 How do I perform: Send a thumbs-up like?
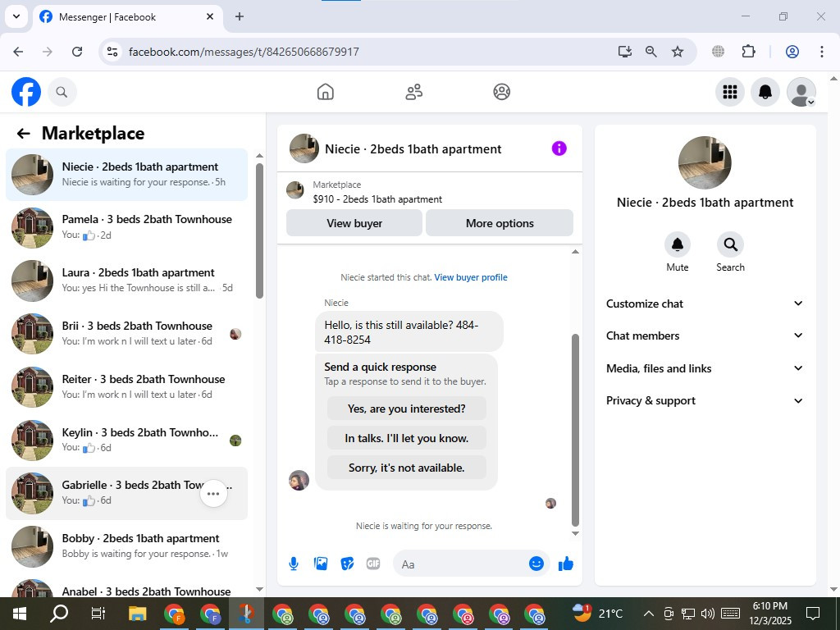[x=566, y=564]
